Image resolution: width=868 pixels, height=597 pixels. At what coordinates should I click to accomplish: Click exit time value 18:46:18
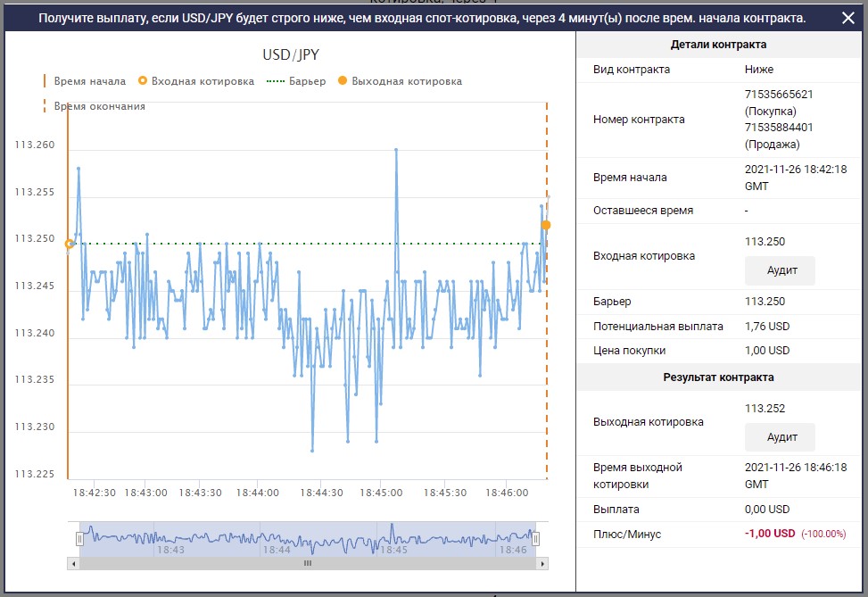(796, 476)
